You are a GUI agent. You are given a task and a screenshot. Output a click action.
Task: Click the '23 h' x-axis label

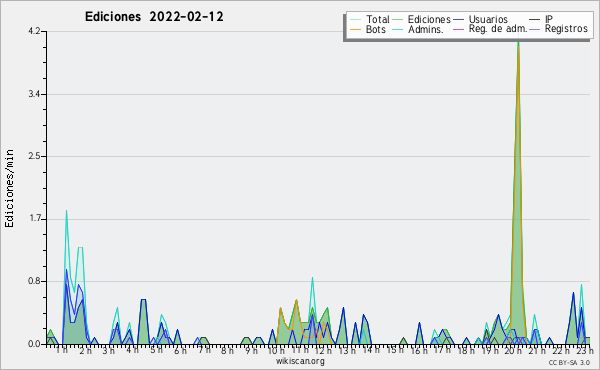(585, 350)
